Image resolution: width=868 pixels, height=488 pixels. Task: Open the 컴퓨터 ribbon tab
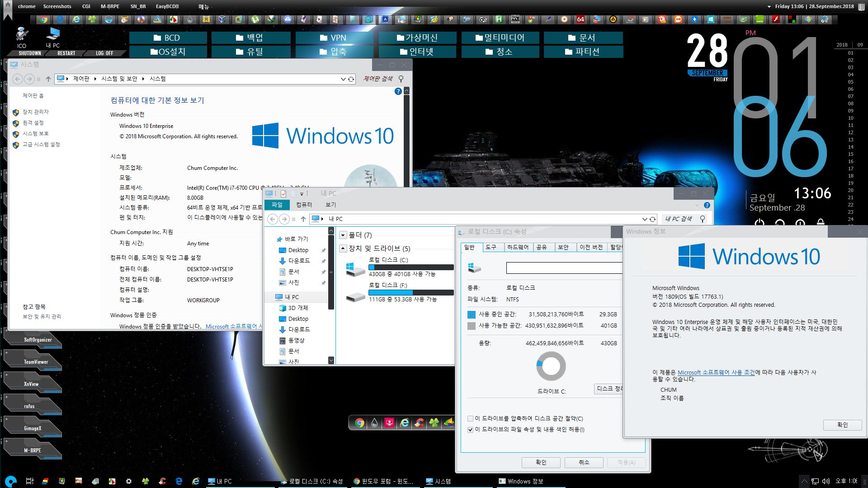pos(304,205)
